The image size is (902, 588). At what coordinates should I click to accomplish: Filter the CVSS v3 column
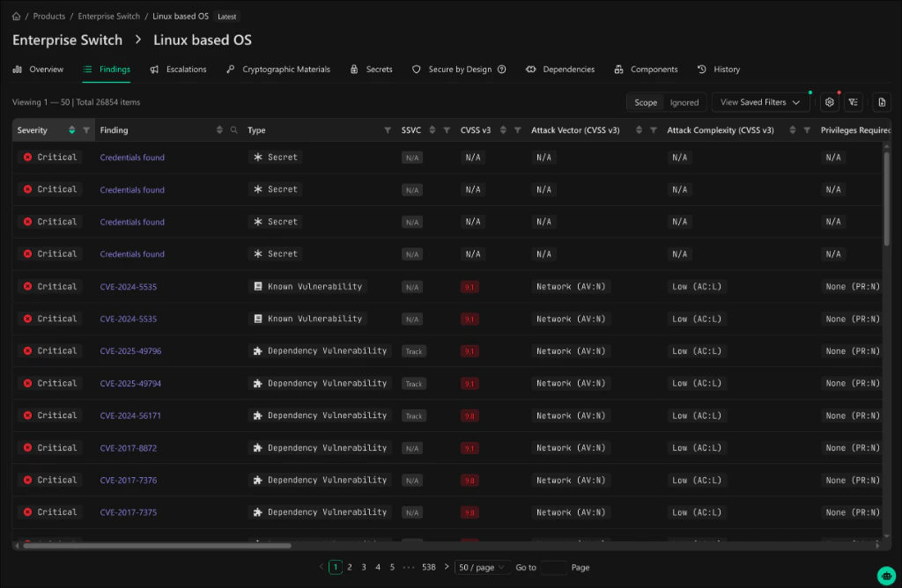[x=517, y=130]
